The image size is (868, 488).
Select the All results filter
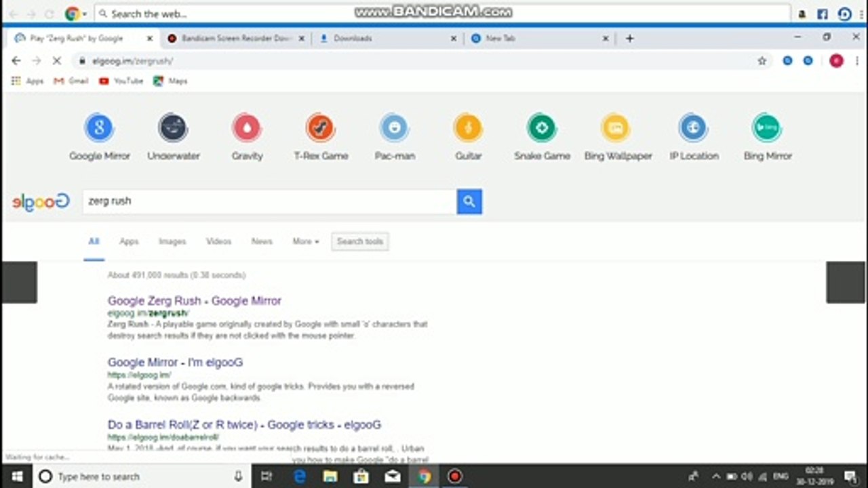point(94,241)
